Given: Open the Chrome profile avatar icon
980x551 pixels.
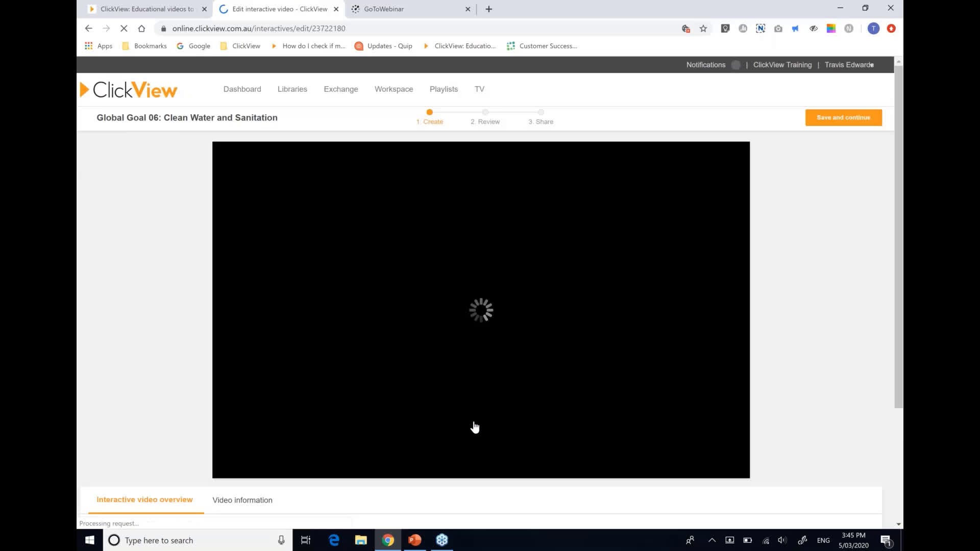Looking at the screenshot, I should pos(873,29).
